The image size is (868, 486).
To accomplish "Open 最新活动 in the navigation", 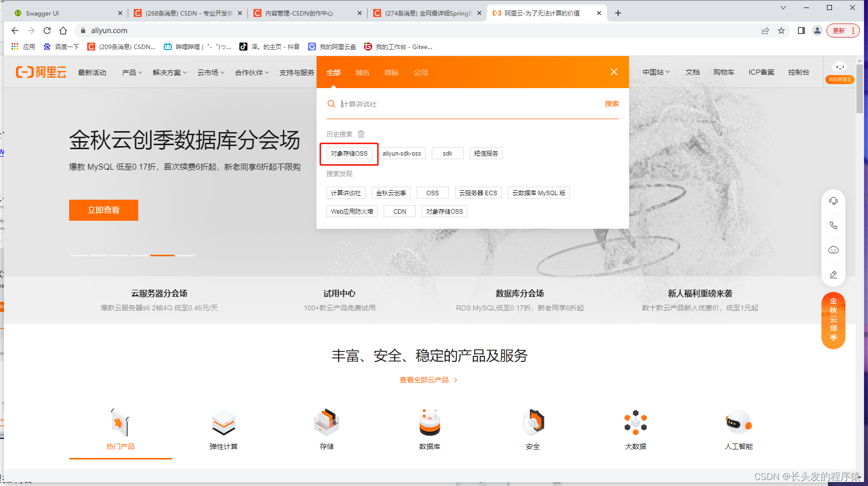I will click(92, 73).
